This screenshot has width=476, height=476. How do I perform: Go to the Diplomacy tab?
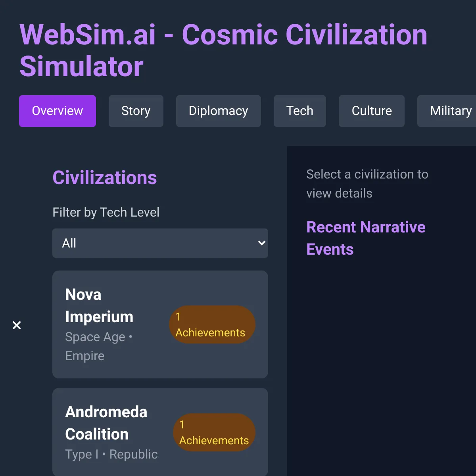click(219, 111)
